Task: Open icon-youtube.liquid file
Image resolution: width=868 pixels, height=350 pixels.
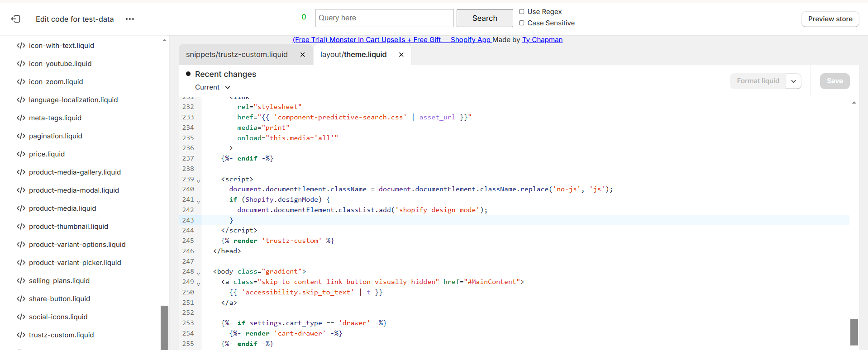Action: click(x=60, y=64)
